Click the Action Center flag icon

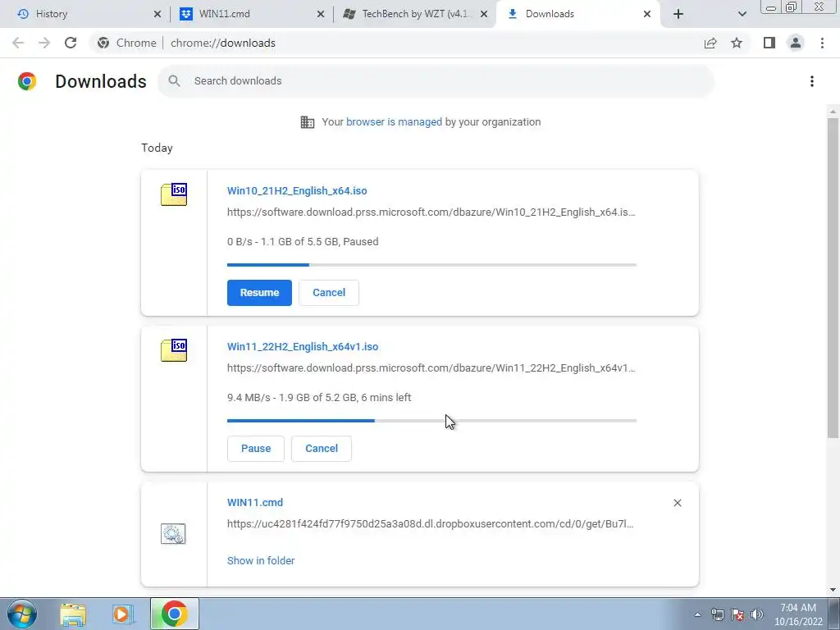737,614
